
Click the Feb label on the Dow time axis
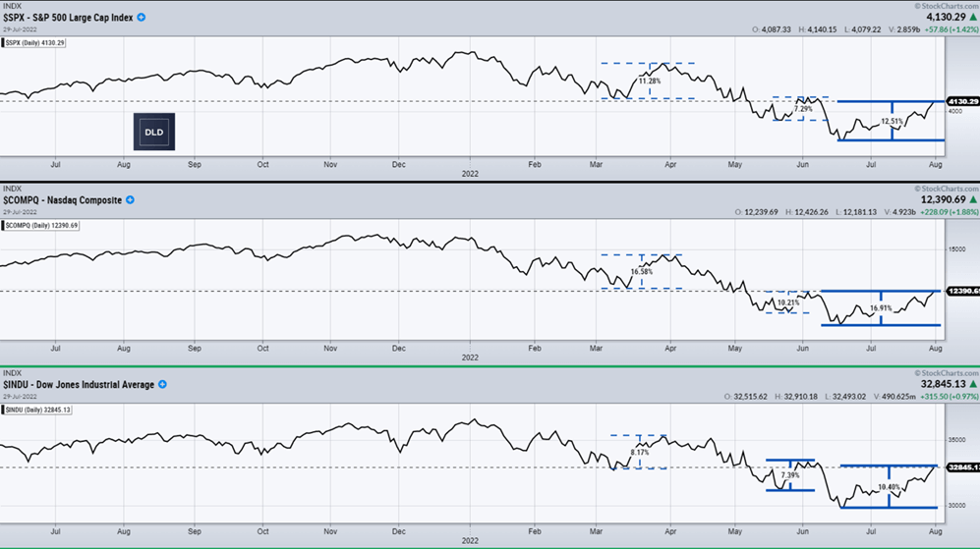[x=535, y=531]
